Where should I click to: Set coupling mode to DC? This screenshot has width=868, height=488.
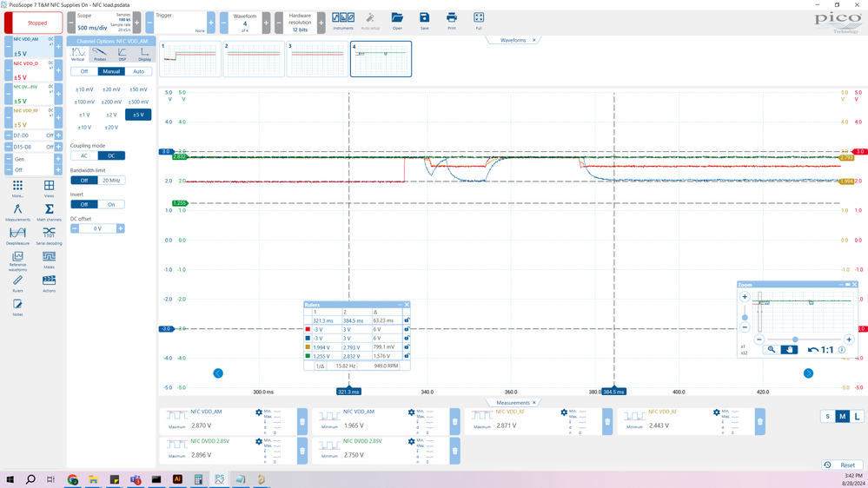pos(111,156)
